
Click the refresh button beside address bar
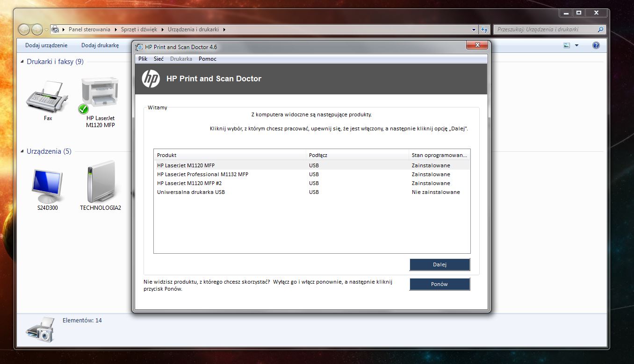point(485,29)
